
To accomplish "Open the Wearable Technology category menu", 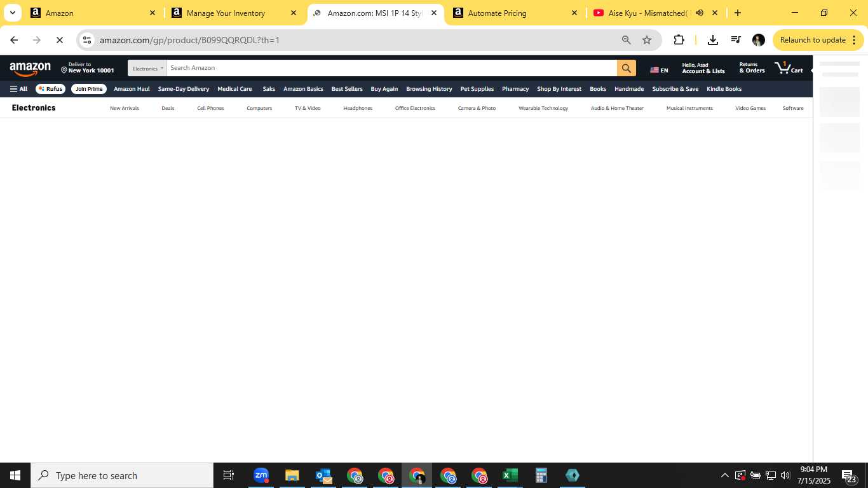I will [x=543, y=108].
